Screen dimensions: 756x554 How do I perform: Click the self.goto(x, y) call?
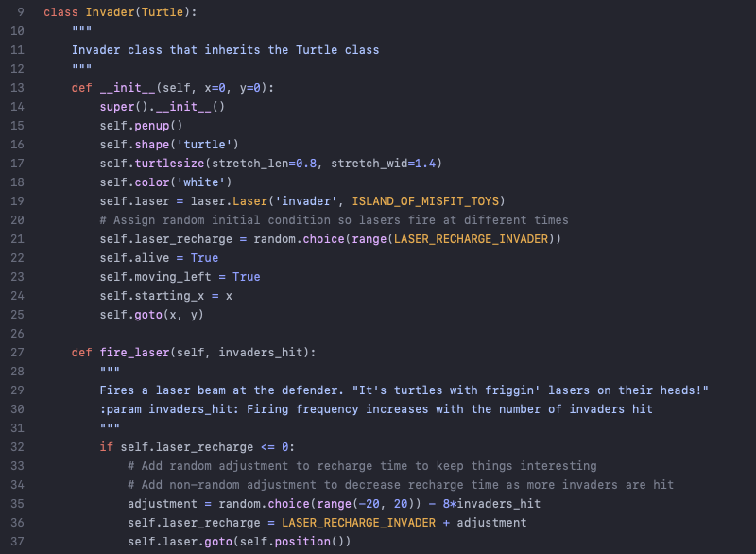[152, 315]
